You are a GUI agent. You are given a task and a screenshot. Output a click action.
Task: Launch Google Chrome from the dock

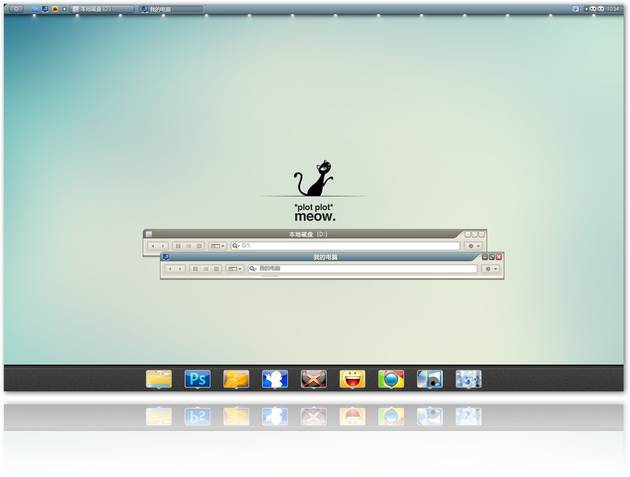pyautogui.click(x=391, y=379)
